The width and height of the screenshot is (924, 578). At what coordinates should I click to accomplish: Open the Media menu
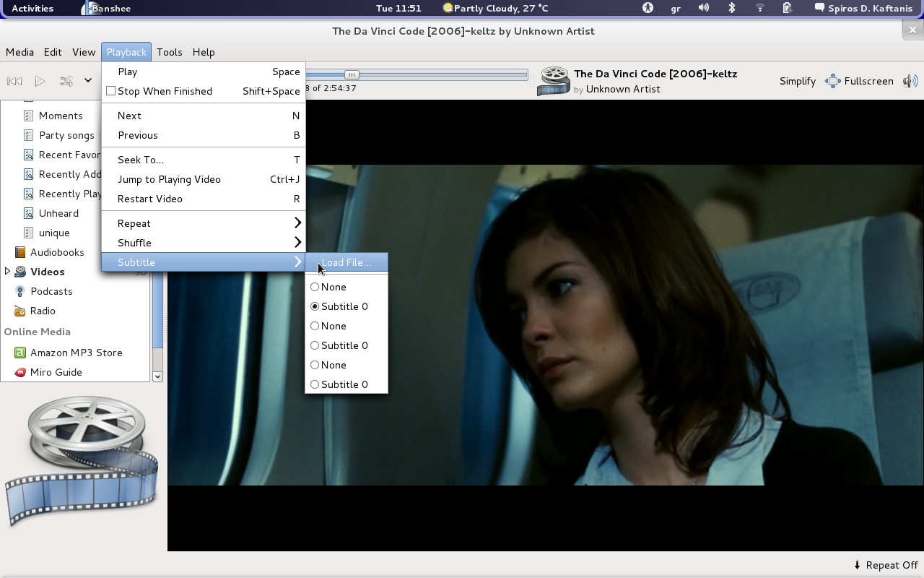click(19, 52)
